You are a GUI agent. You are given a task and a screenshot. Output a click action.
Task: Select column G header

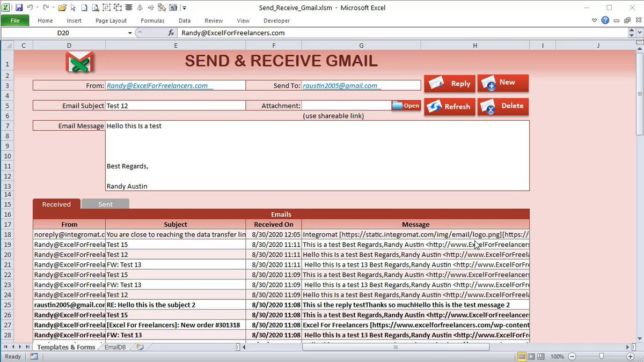[x=361, y=46]
